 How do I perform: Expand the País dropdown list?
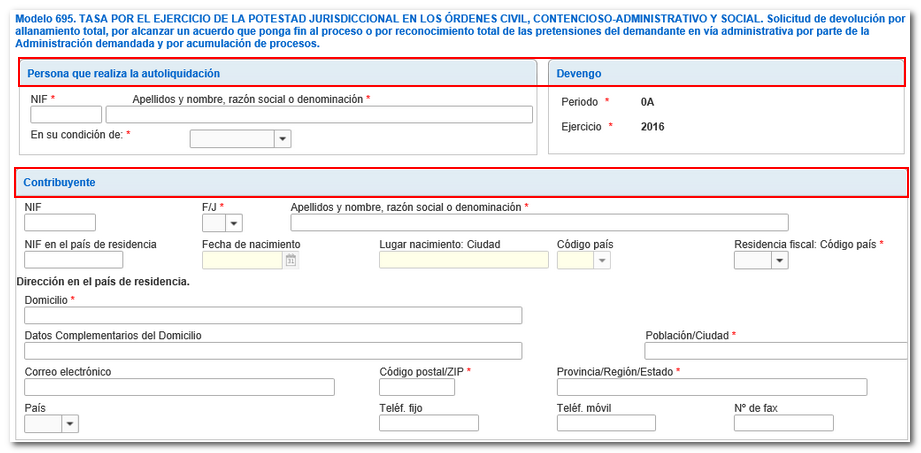(x=69, y=423)
